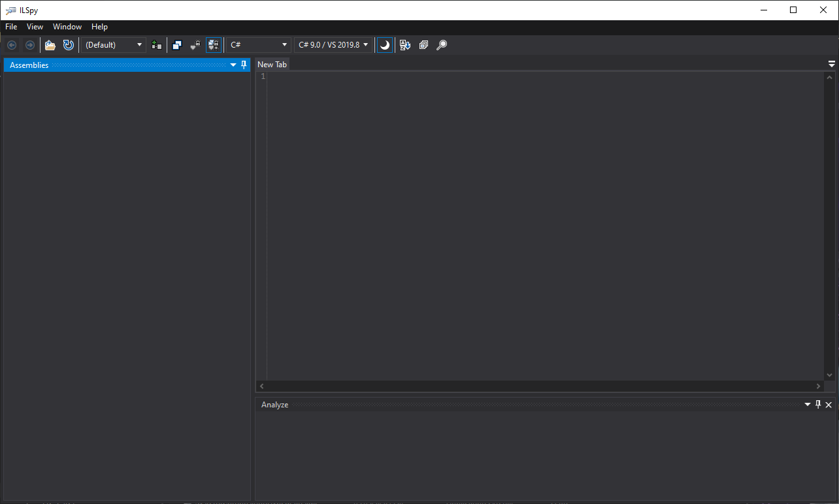Open the document tab list dropdown
The width and height of the screenshot is (839, 504).
point(832,64)
